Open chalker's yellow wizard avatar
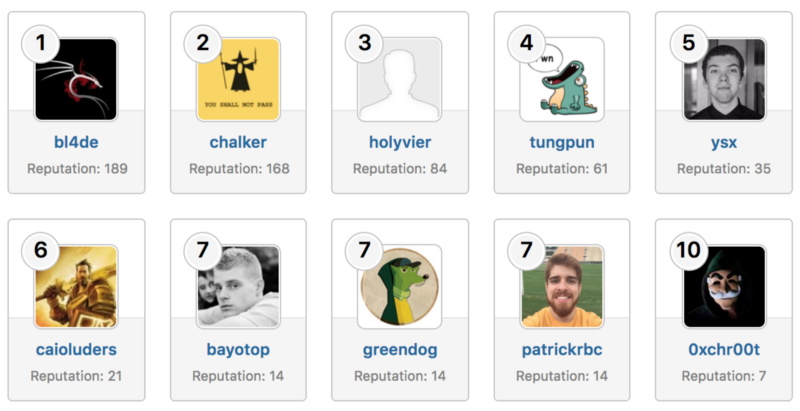 click(238, 80)
